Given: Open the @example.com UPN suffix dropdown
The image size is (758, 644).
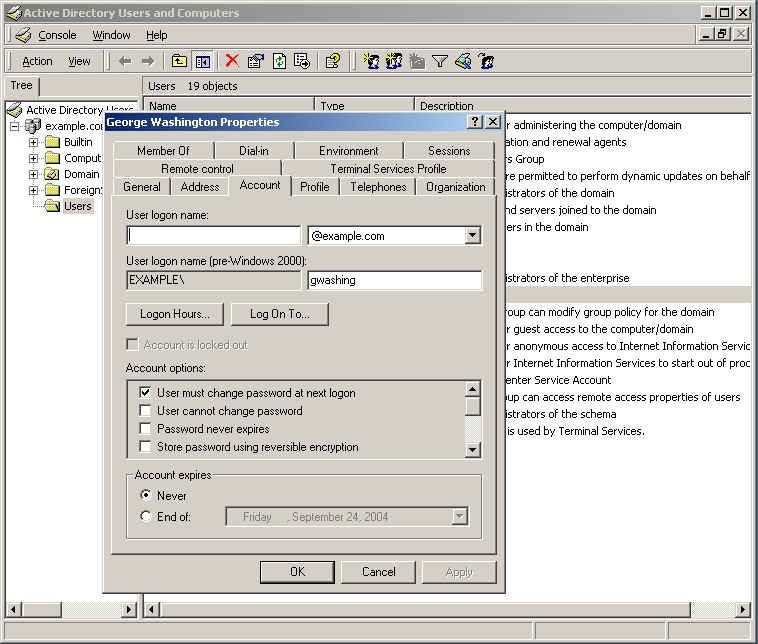Looking at the screenshot, I should [x=473, y=235].
